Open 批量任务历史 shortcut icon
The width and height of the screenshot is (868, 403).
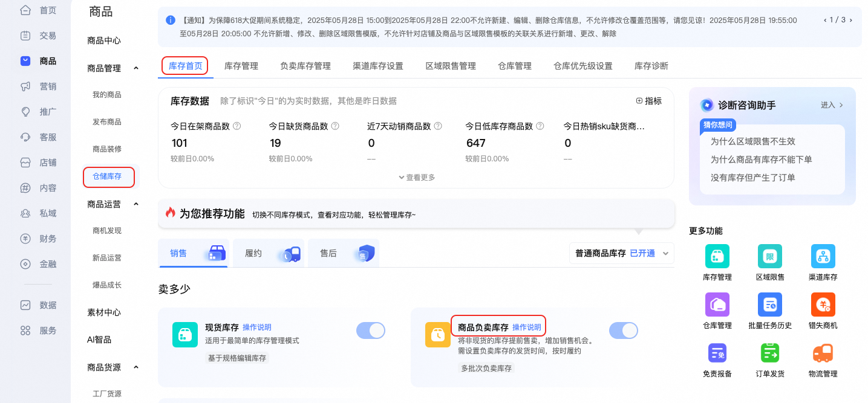(770, 305)
